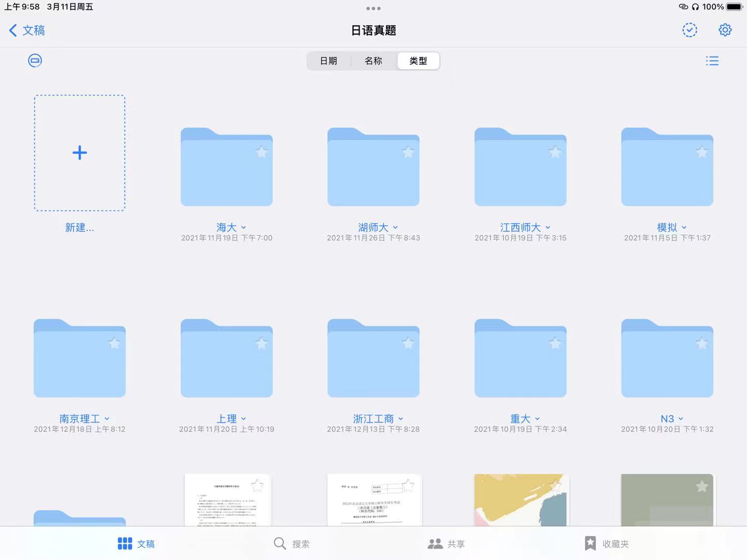Open the N3 folder
This screenshot has height=560, width=747.
(x=667, y=358)
